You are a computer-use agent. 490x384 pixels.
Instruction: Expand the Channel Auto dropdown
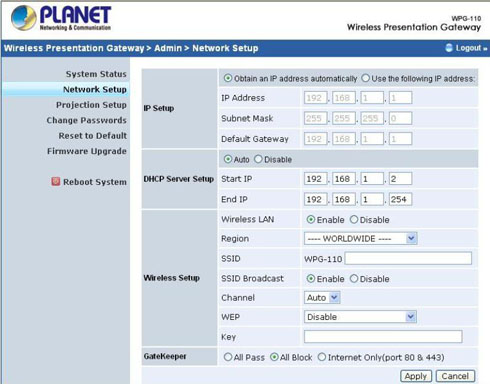322,298
